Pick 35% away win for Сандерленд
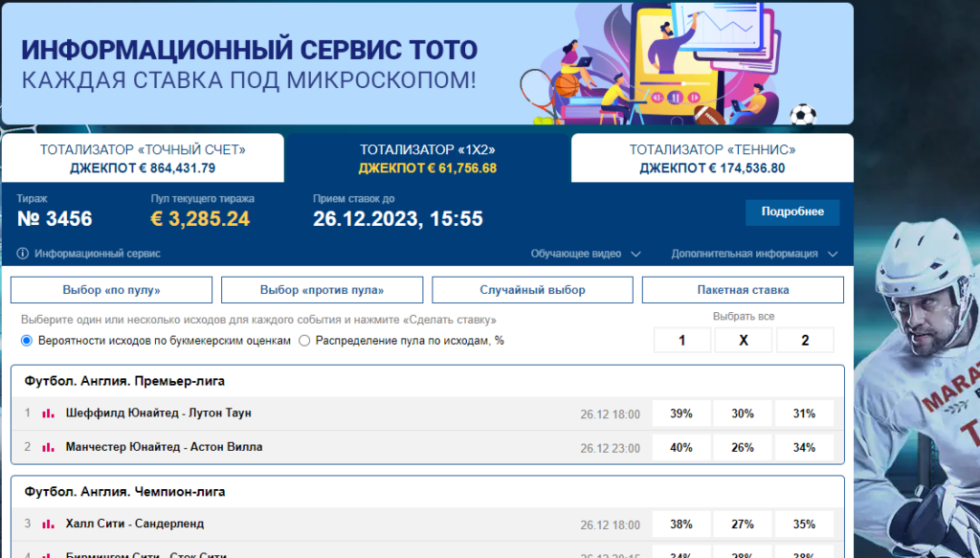The width and height of the screenshot is (980, 558). [804, 525]
